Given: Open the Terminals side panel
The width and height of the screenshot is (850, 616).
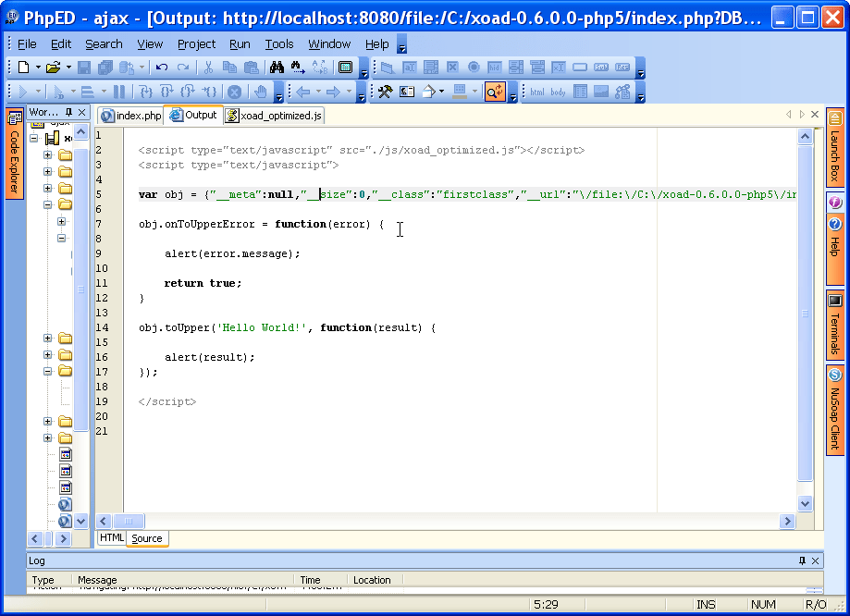Looking at the screenshot, I should coord(835,325).
